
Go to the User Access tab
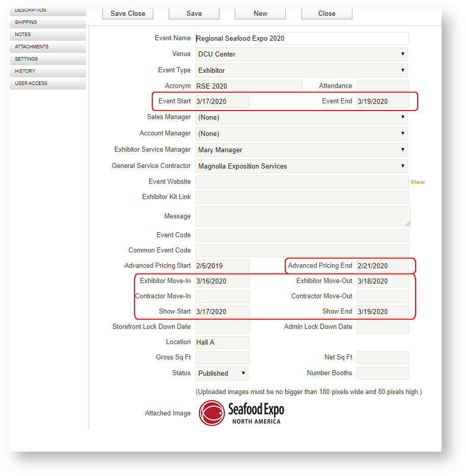click(x=47, y=83)
